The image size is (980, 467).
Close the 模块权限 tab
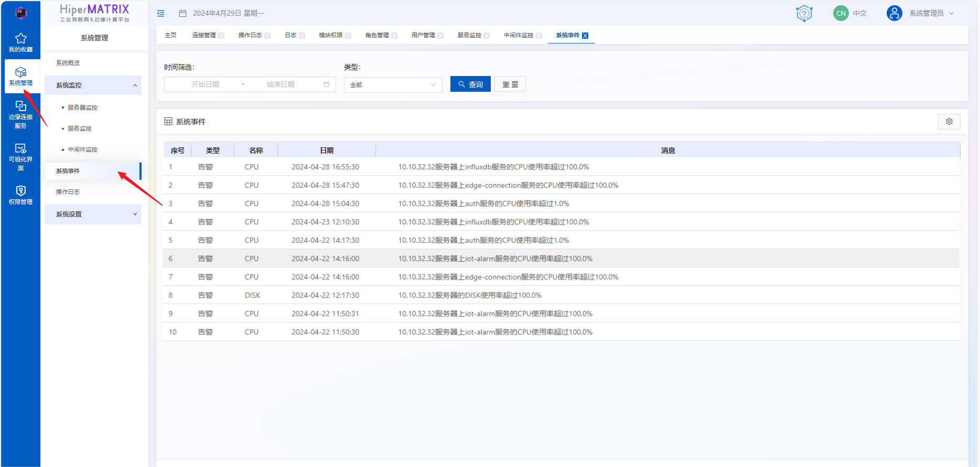pos(348,36)
